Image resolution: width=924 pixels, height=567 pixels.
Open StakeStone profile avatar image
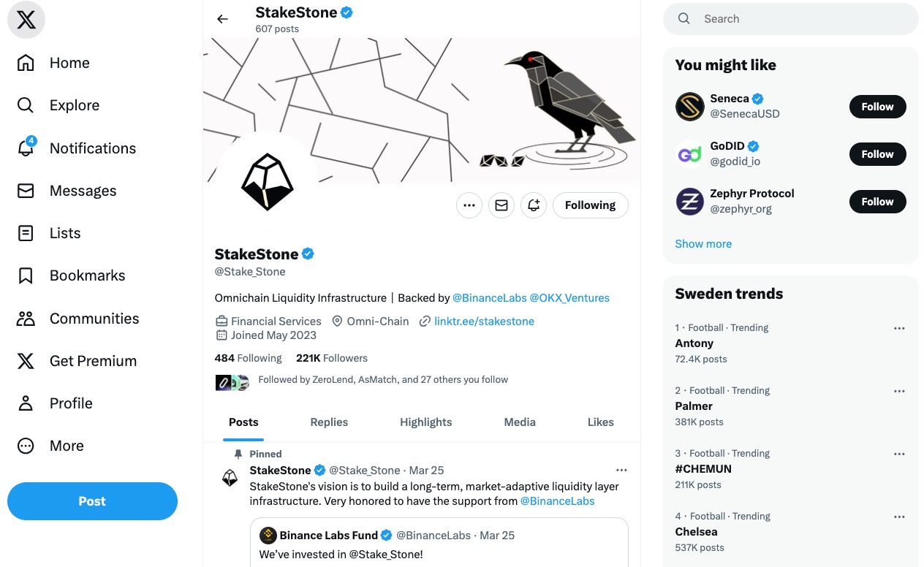click(267, 183)
